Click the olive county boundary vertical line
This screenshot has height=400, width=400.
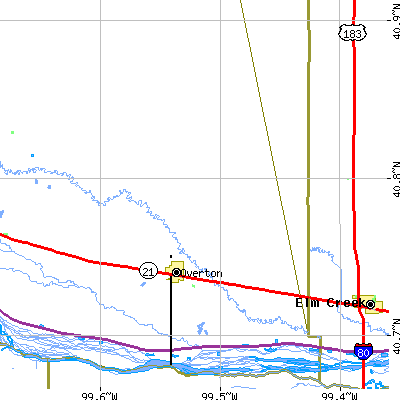(x=309, y=167)
